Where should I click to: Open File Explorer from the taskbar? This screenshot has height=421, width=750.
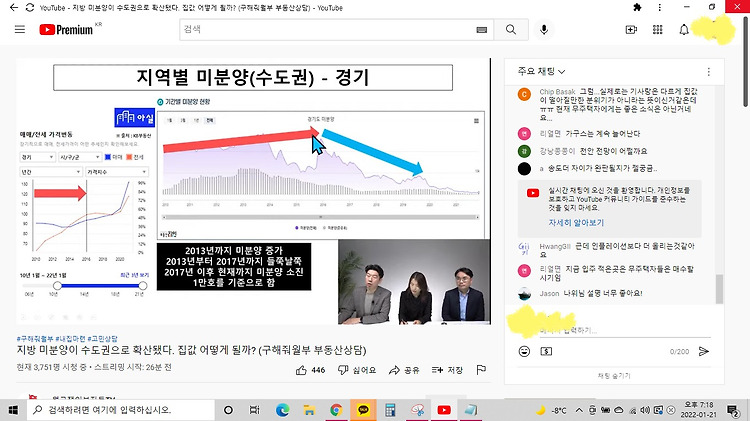(309, 410)
